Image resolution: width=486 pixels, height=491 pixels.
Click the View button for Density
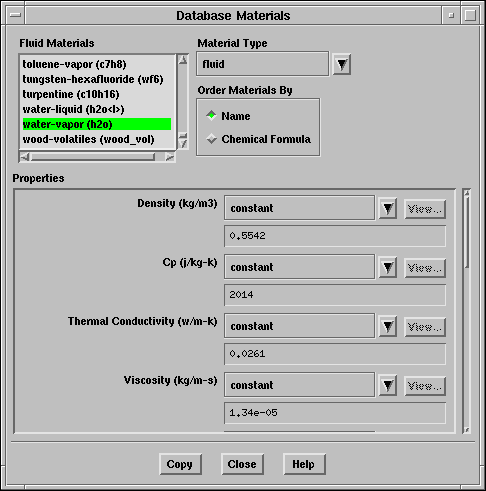click(x=425, y=209)
